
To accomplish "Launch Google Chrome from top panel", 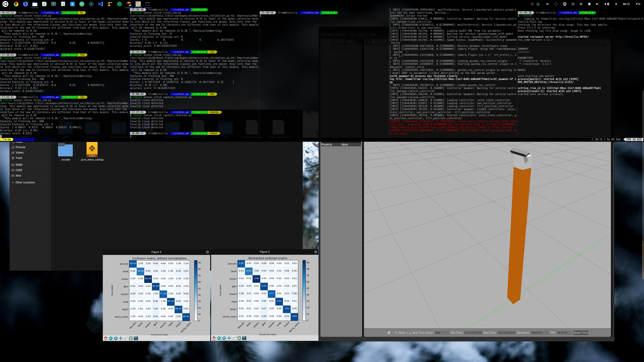I will [x=16, y=4].
